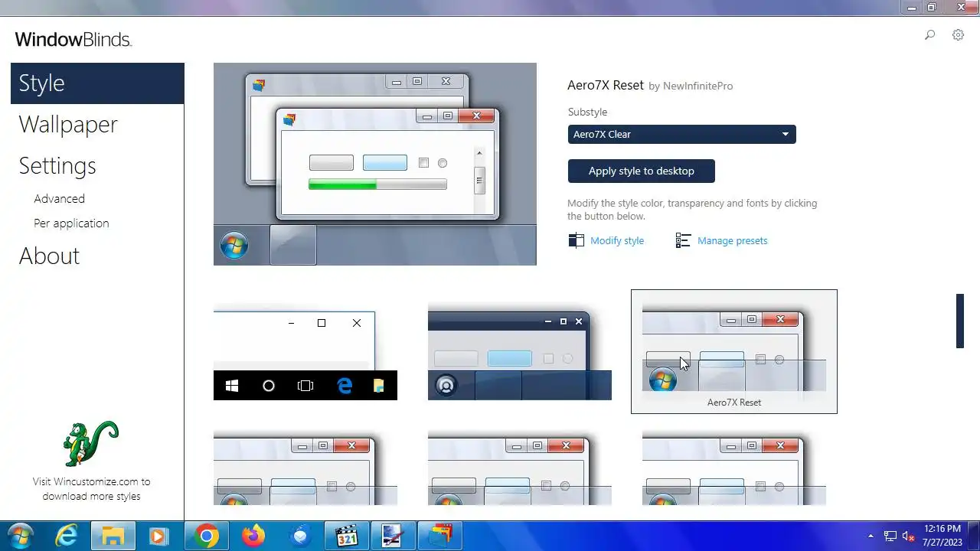The width and height of the screenshot is (980, 551).
Task: Click the Manage presets icon
Action: pos(683,240)
